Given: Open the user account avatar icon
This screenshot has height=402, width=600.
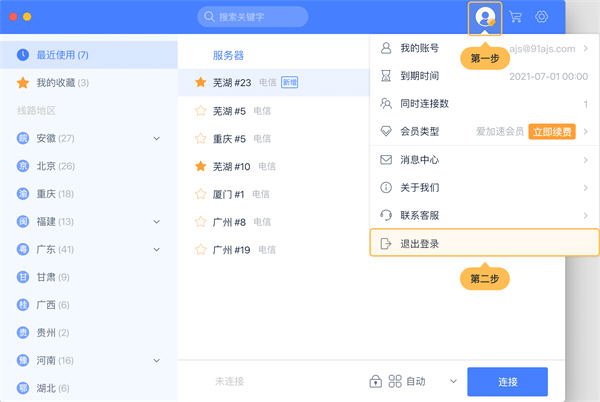Looking at the screenshot, I should (484, 18).
